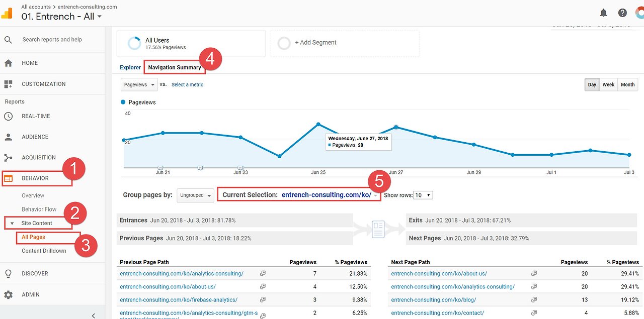Collapse the Site Content tree arrow
The image size is (644, 319).
(12, 223)
